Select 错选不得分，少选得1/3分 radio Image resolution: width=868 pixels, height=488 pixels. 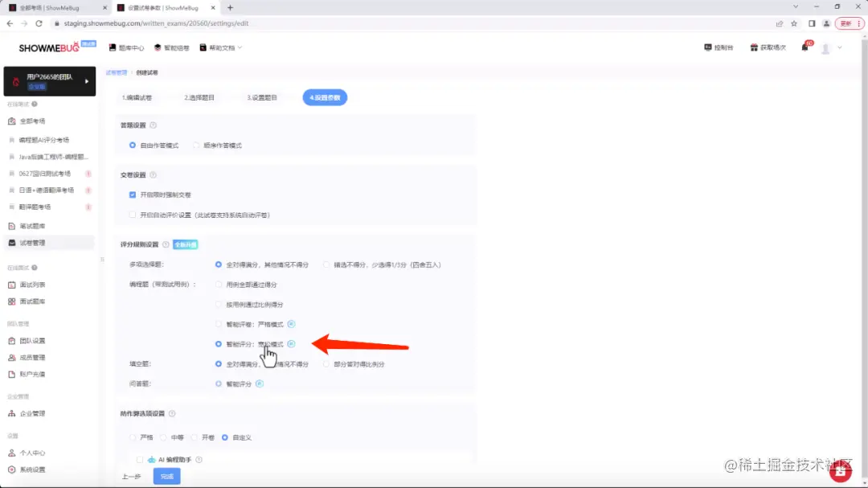coord(326,265)
